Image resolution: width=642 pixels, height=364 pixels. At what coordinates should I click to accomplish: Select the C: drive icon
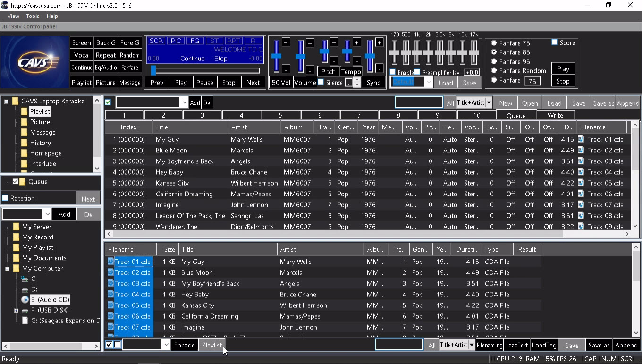(x=25, y=279)
